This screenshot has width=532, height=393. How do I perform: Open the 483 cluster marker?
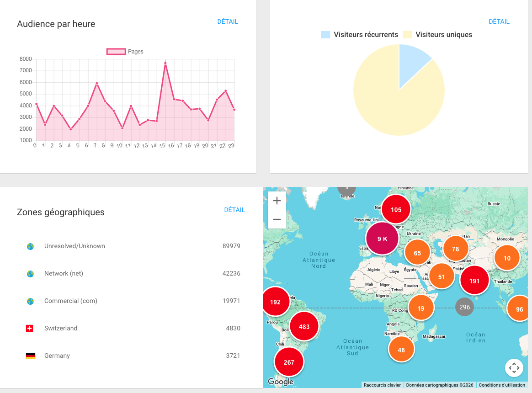tap(304, 326)
